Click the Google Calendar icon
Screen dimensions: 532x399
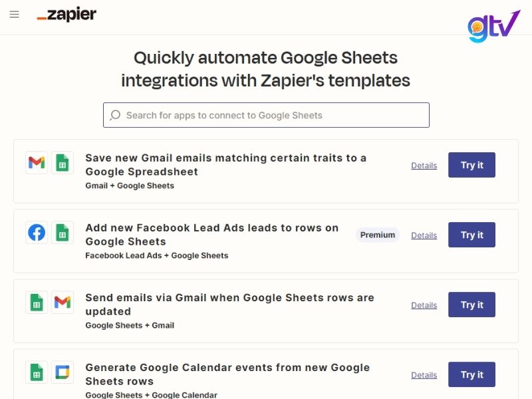(63, 372)
